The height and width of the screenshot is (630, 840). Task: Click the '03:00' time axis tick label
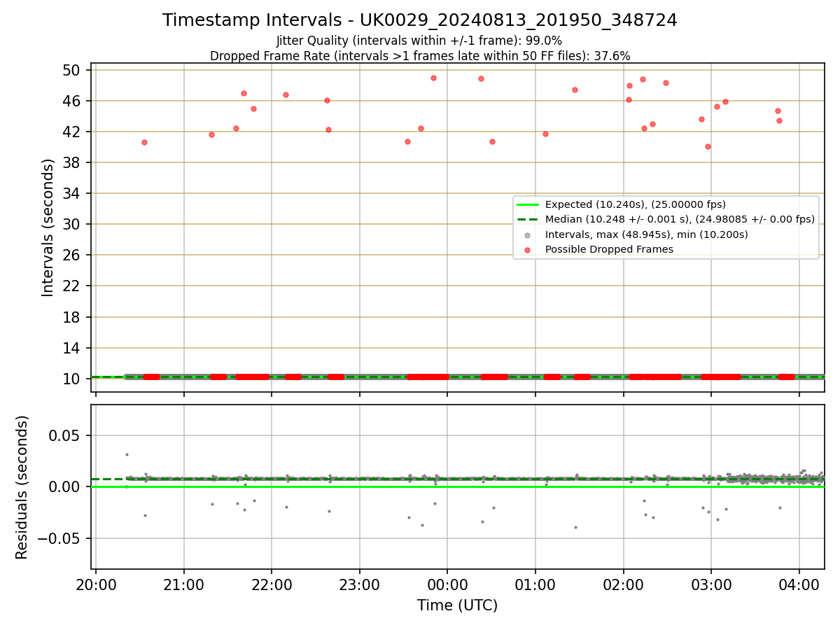tap(711, 584)
